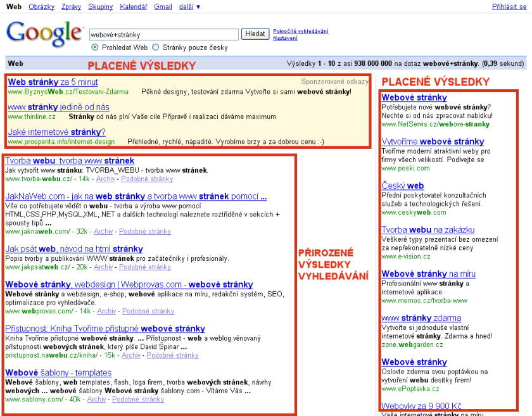The width and height of the screenshot is (532, 416).
Task: Open Gmail from the top bar
Action: click(163, 7)
